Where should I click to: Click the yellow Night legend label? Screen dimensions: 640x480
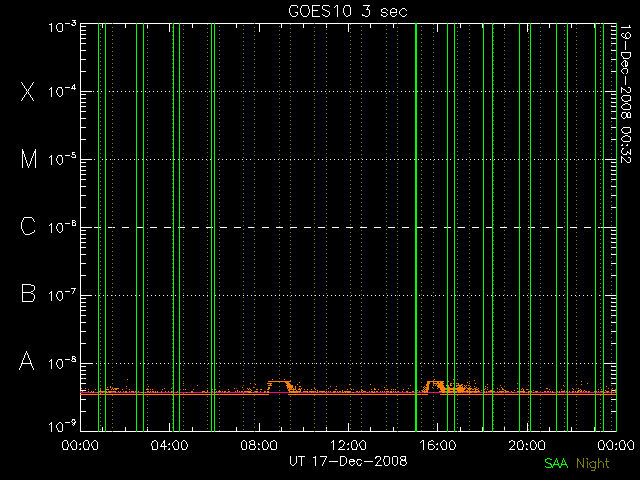(593, 464)
